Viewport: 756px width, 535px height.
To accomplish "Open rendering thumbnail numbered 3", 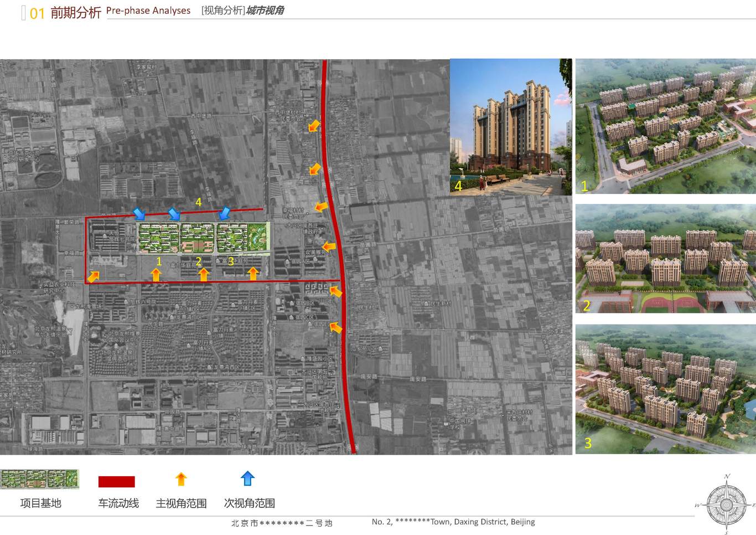I will [666, 389].
